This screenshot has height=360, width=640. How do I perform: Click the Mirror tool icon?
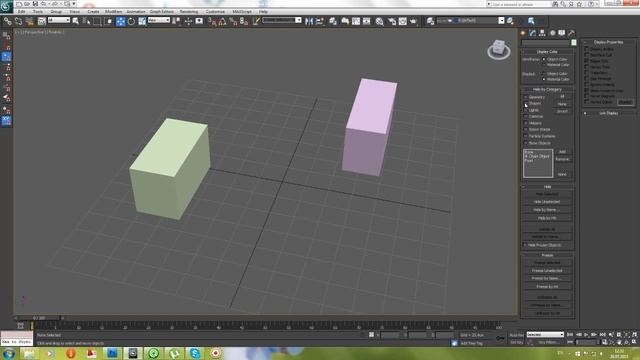(x=309, y=21)
